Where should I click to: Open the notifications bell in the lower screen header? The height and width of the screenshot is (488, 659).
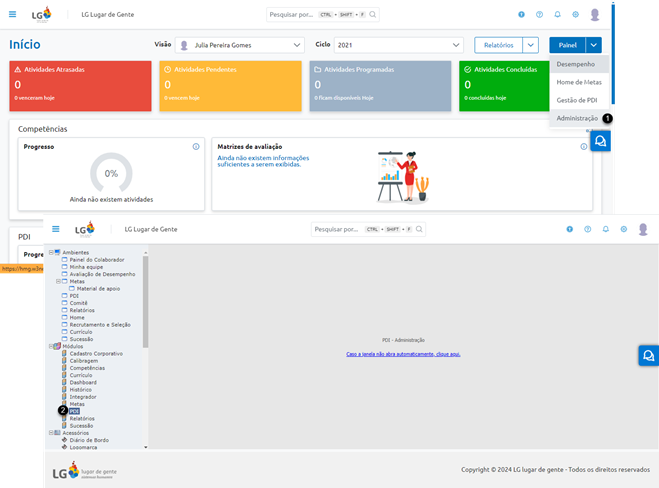pos(606,229)
